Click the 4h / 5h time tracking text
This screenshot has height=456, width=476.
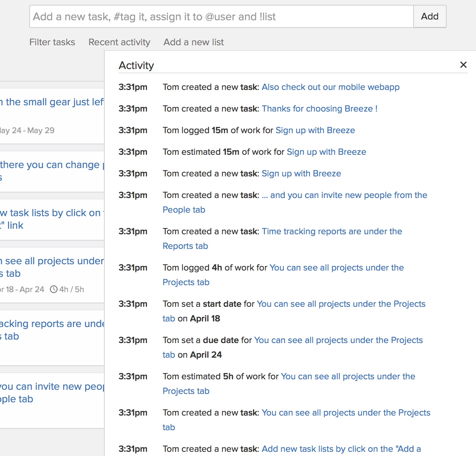(x=72, y=289)
